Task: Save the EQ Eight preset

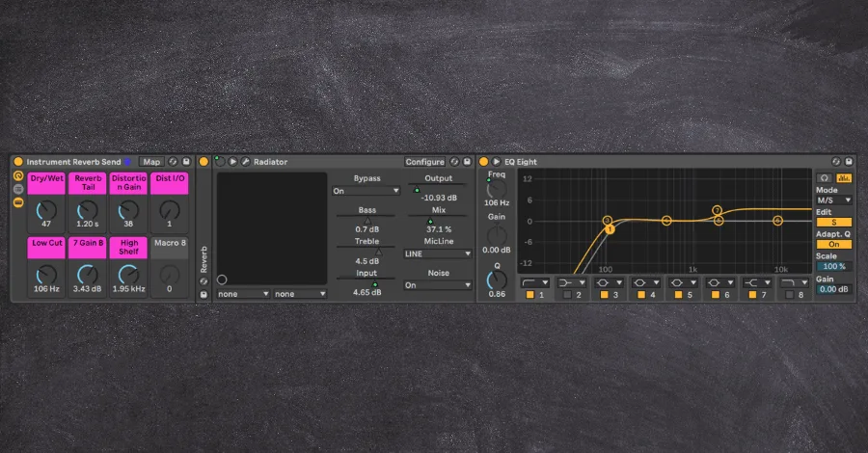Action: point(849,162)
